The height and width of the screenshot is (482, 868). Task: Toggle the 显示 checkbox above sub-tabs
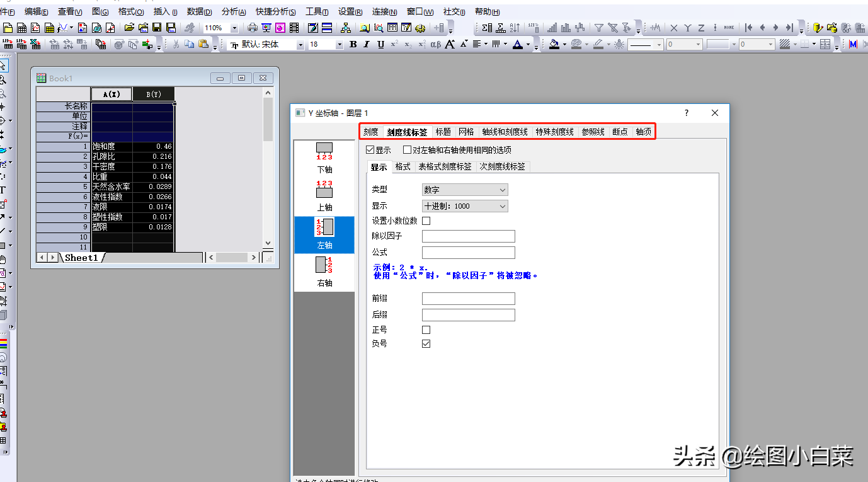(x=370, y=150)
